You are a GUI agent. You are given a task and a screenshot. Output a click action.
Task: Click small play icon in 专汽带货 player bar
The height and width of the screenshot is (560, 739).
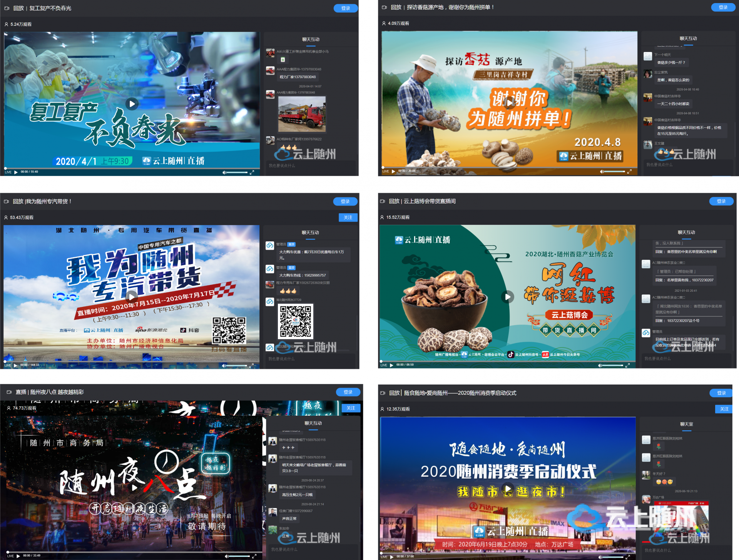point(15,365)
